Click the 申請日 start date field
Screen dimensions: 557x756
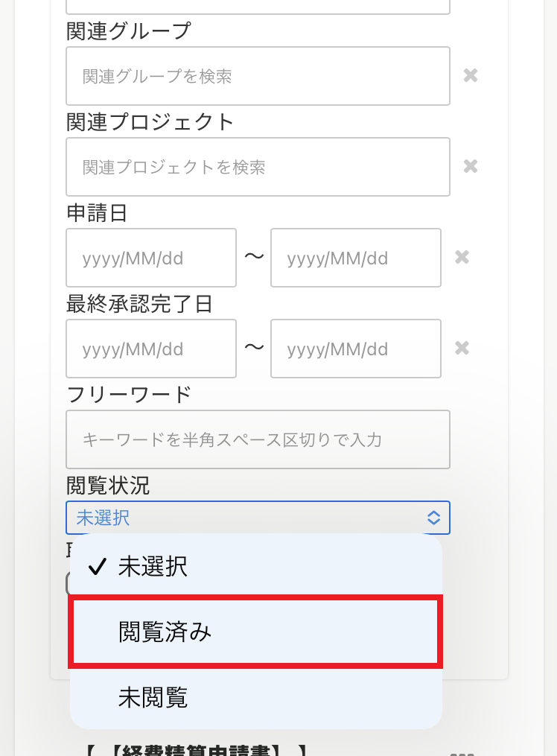point(150,257)
